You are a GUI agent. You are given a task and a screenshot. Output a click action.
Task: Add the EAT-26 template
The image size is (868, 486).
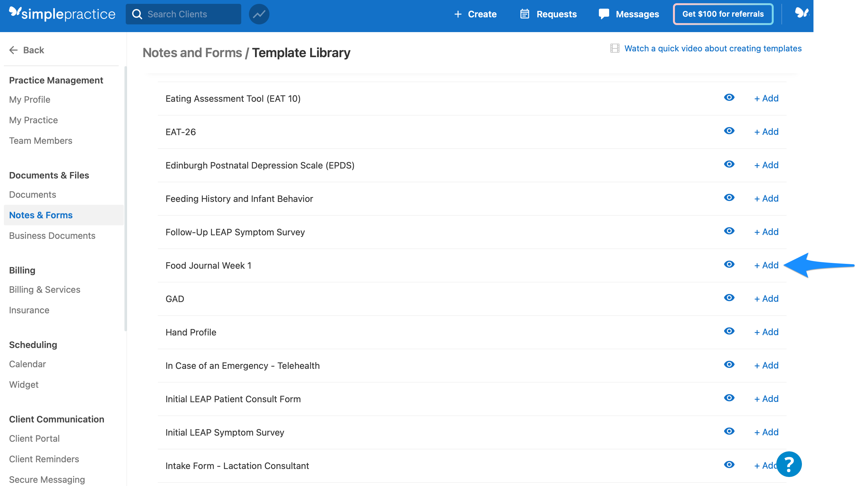coord(766,132)
